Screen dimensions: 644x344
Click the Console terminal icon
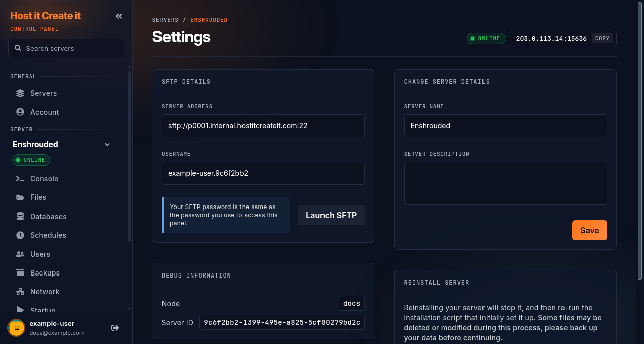pyautogui.click(x=20, y=179)
